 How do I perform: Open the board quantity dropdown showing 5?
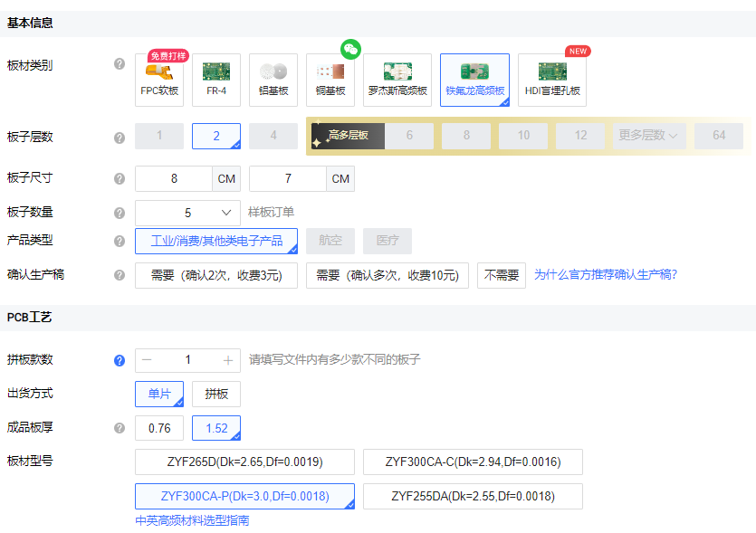tap(187, 212)
